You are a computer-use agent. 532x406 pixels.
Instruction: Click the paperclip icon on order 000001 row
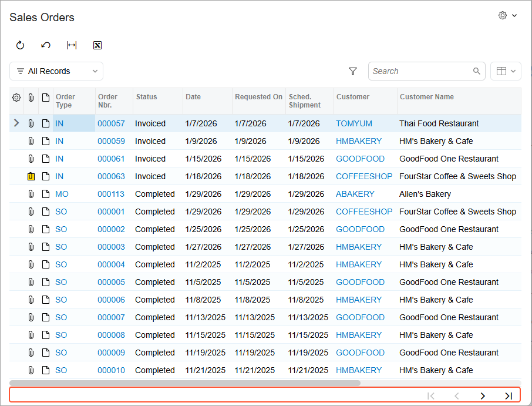[x=31, y=212]
